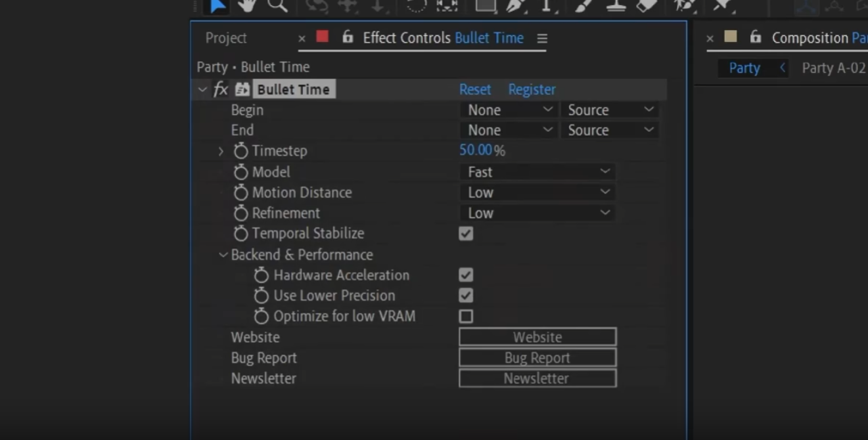Click Reset for Bullet Time effect
Viewport: 868px width, 440px height.
474,90
